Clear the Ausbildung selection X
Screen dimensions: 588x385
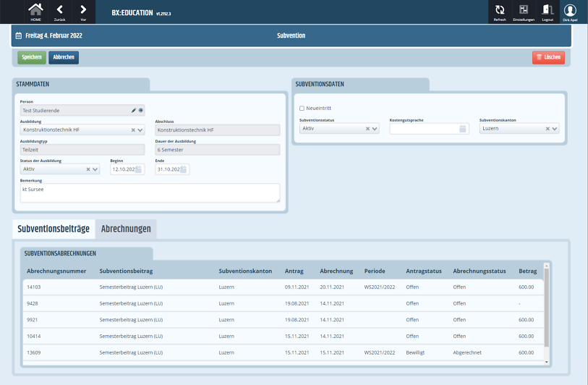(x=133, y=130)
